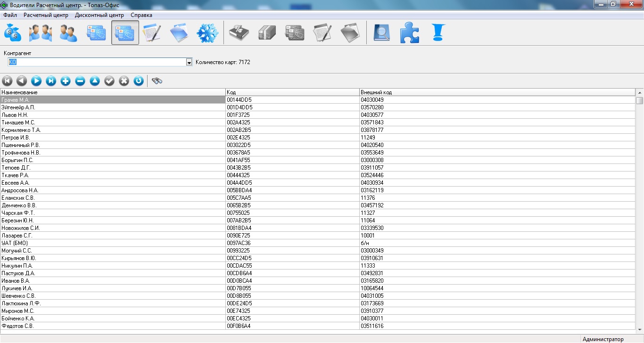Click the blue folder toolbar icon
The image size is (644, 343).
pos(179,33)
